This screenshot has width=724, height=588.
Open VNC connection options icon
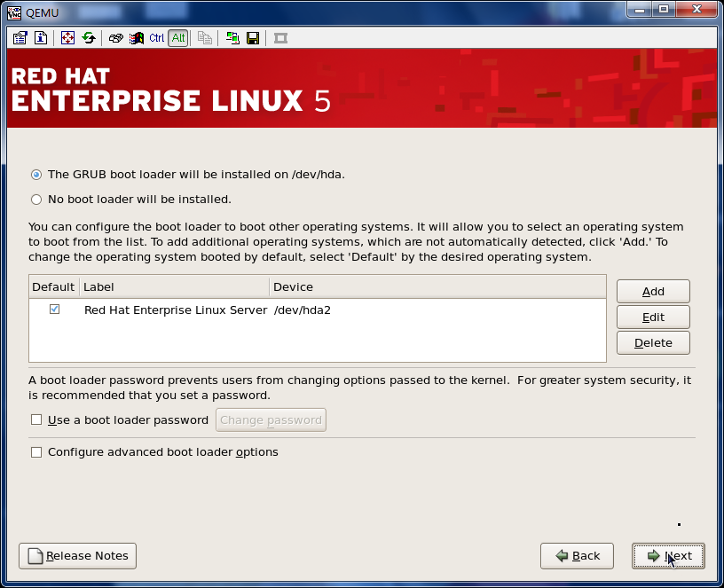coord(20,38)
